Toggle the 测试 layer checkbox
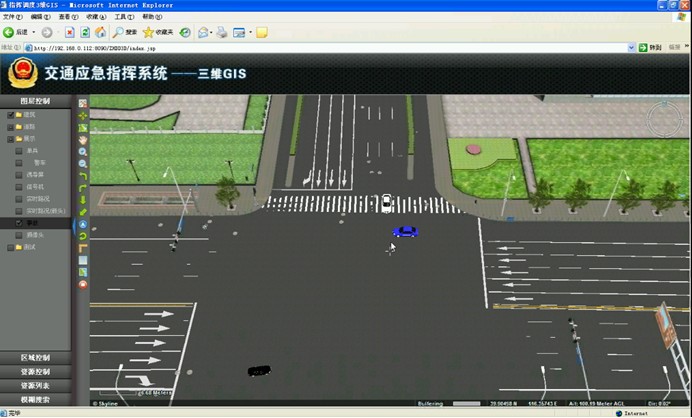 click(11, 248)
